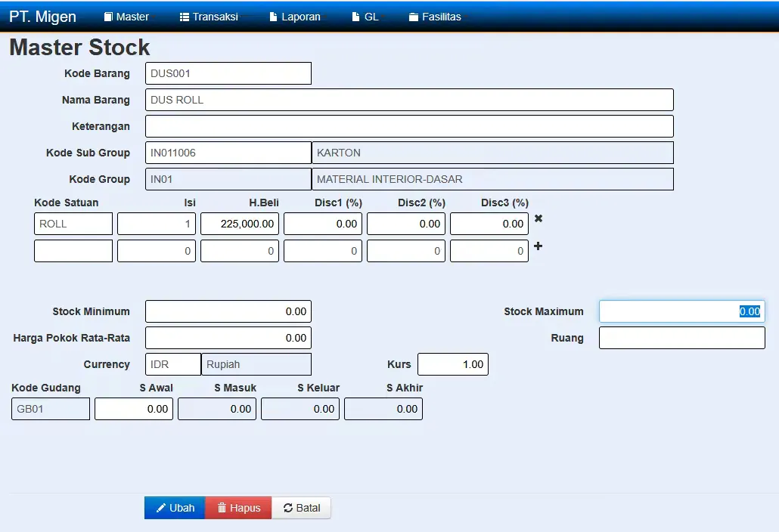
Task: Click the Disc3 (%) field in the new row
Action: [x=489, y=251]
